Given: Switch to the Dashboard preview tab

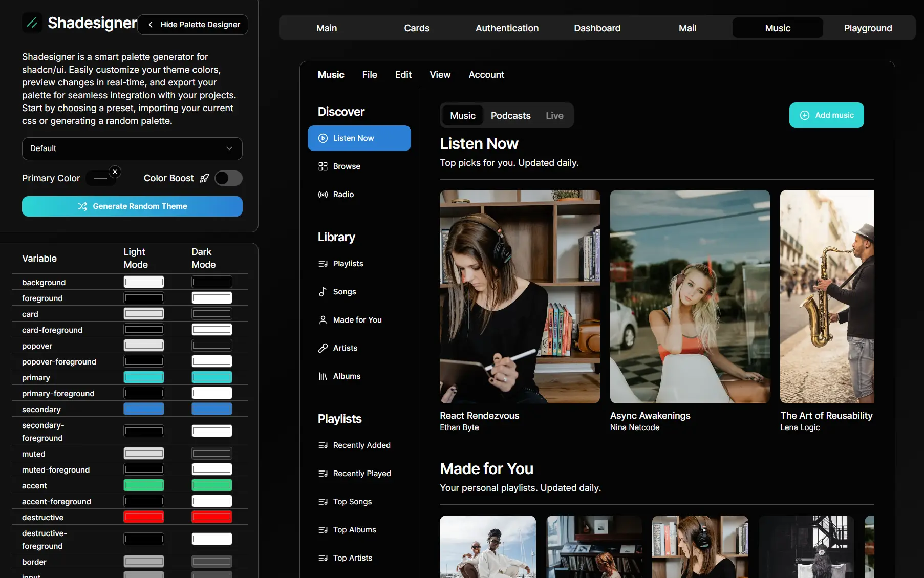Looking at the screenshot, I should 597,28.
